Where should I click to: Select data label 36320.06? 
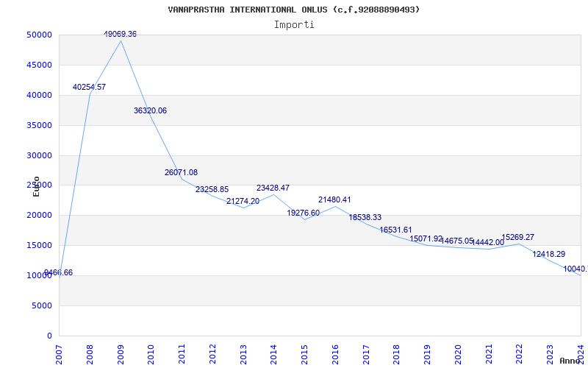(x=151, y=111)
